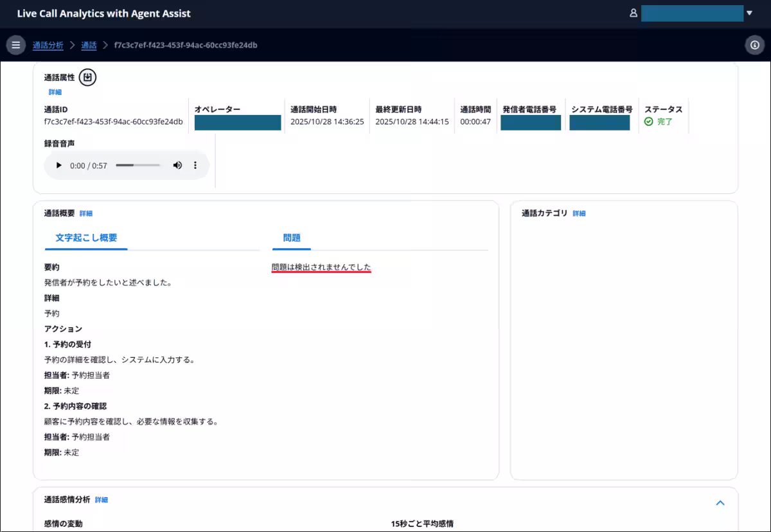Open audio player three-dot options menu
Image resolution: width=771 pixels, height=532 pixels.
point(195,166)
